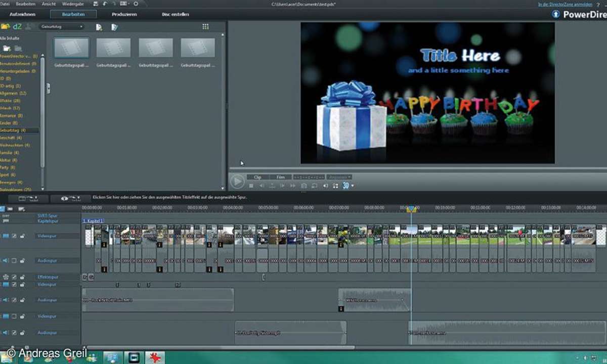Open the 3D mode dropdown arrow
607x364 pixels.
[x=353, y=186]
